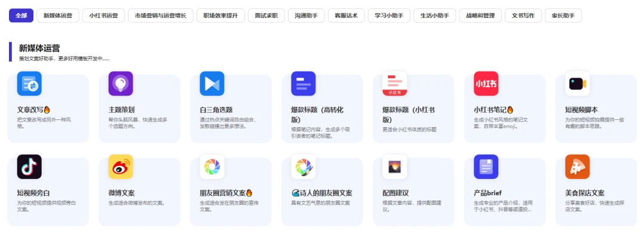Select the Weibo 微博文案 icon
This screenshot has width=644, height=234.
(x=120, y=167)
